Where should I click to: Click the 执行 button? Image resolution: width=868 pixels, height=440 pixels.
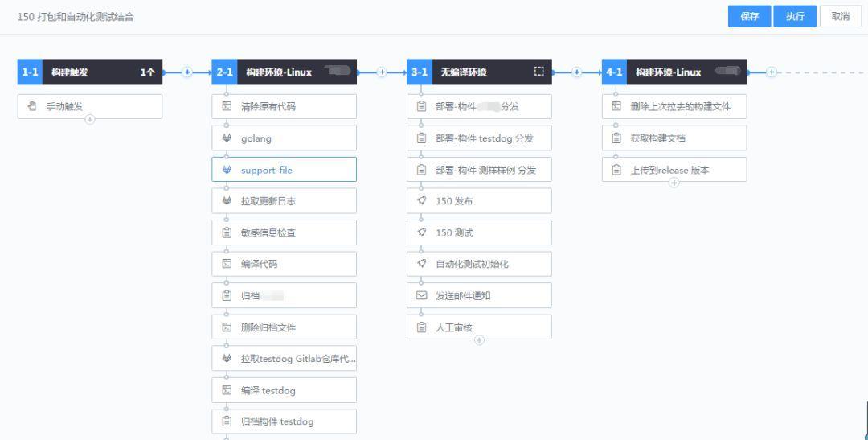click(x=795, y=16)
